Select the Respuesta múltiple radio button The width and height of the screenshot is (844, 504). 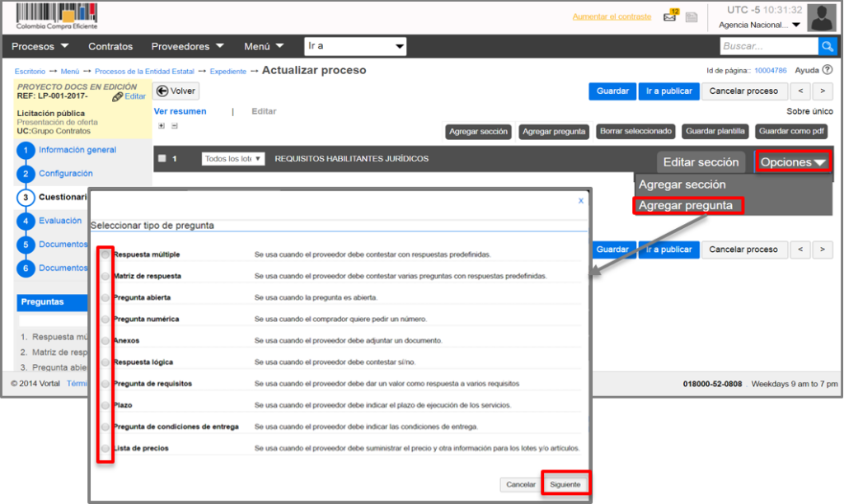tap(105, 254)
